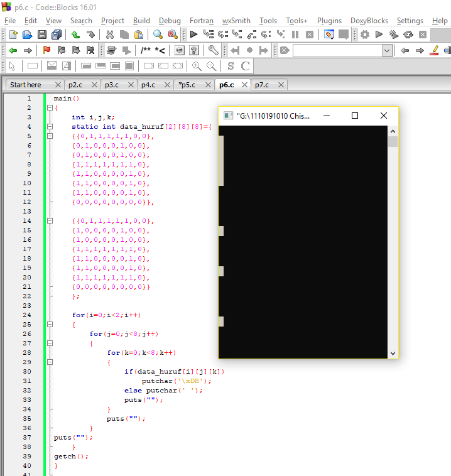Minimize the console window

tap(327, 116)
